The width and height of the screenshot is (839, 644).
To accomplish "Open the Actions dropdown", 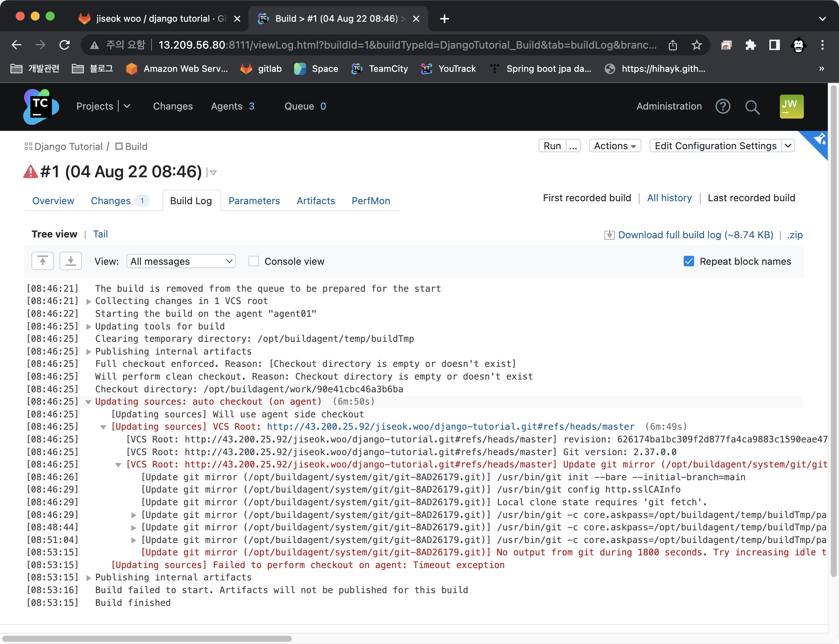I will click(615, 146).
